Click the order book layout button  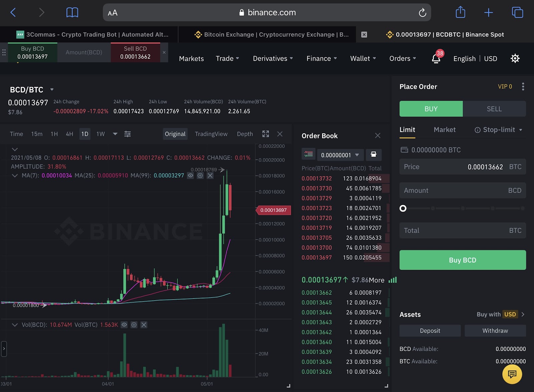coord(373,154)
